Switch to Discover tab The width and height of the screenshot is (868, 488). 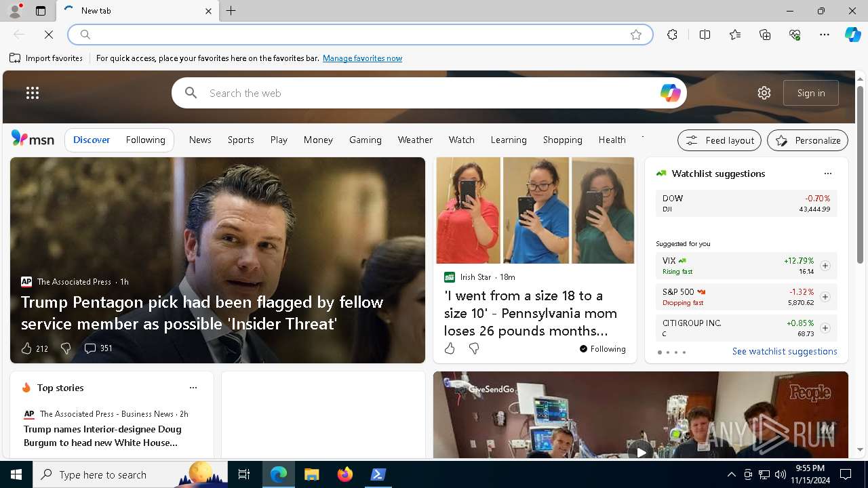pyautogui.click(x=92, y=140)
